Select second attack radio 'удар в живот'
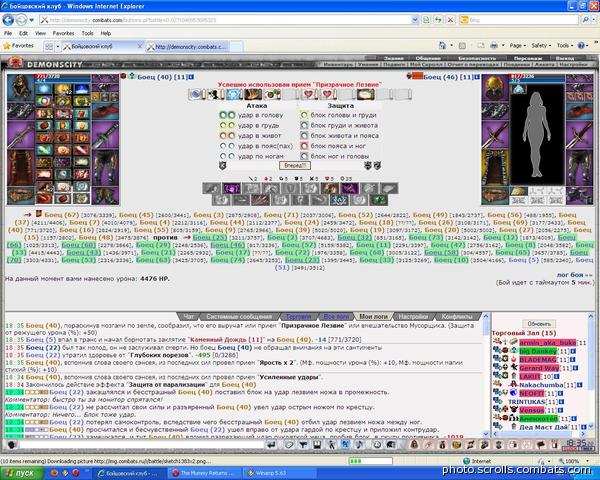Image resolution: width=600 pixels, height=480 pixels. [232, 136]
